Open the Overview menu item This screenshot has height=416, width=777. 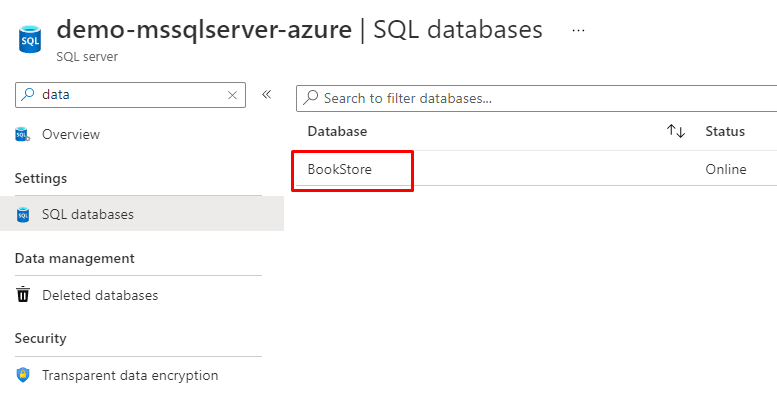71,134
